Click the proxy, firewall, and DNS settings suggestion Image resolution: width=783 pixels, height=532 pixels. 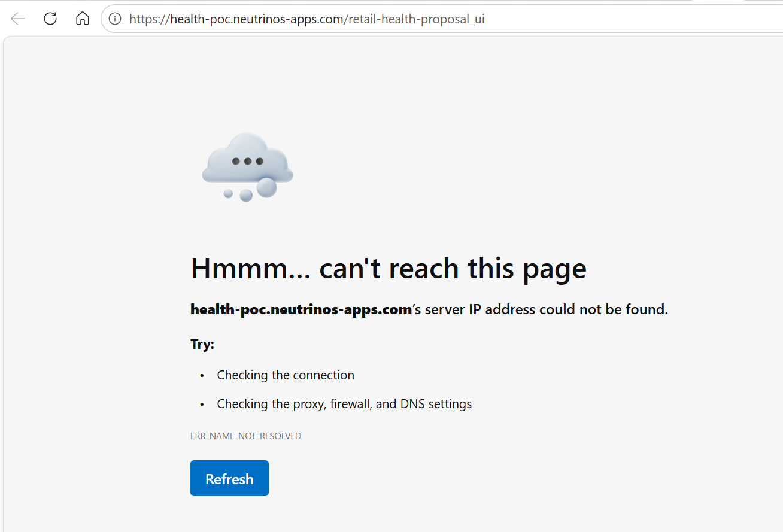point(344,404)
